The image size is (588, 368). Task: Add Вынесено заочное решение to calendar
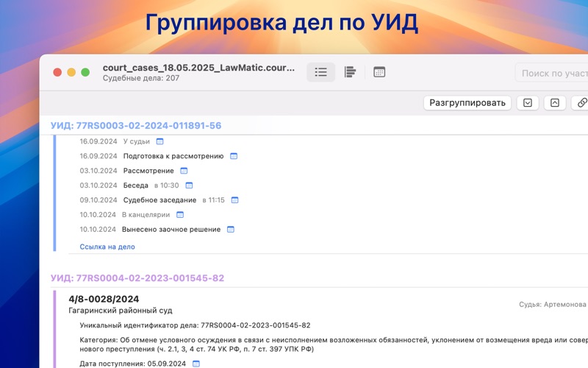(x=231, y=230)
